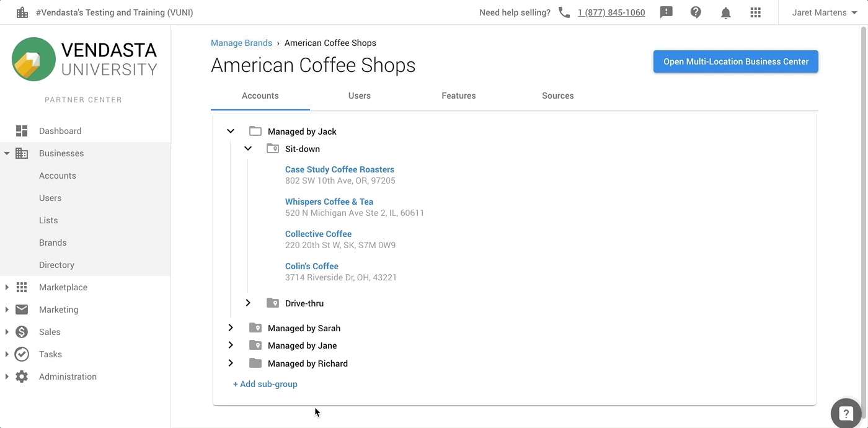
Task: Switch to the Accounts tab
Action: [260, 96]
